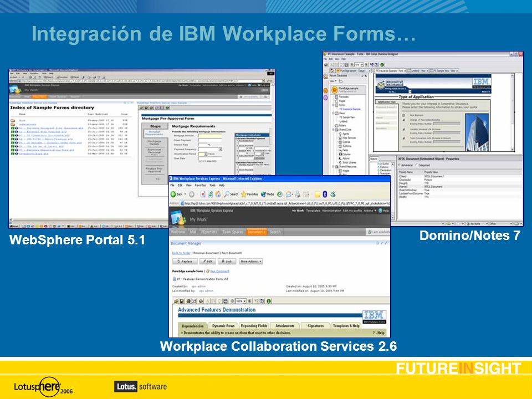Viewport: 532px width, 399px height.
Task: Open Favorites menu in Workplace Services IE window
Action: [200, 185]
